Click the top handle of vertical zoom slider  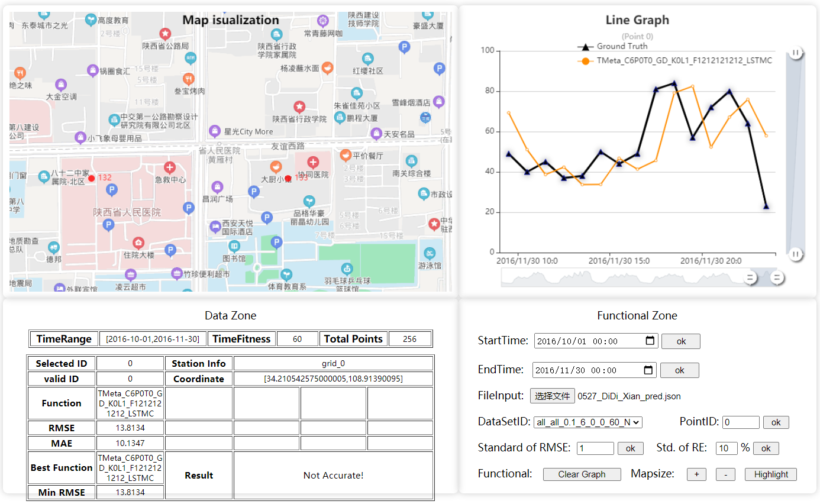(796, 53)
